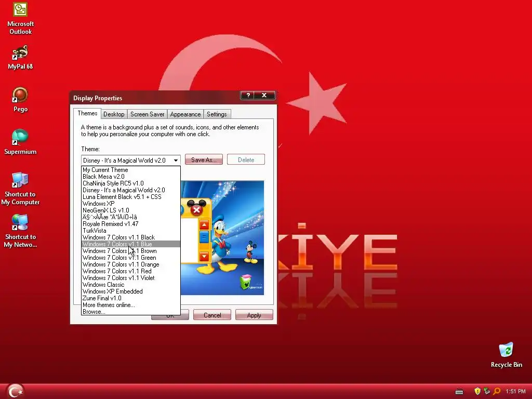Choose Windows 7 Colors v1.1 Green

[x=130, y=258]
